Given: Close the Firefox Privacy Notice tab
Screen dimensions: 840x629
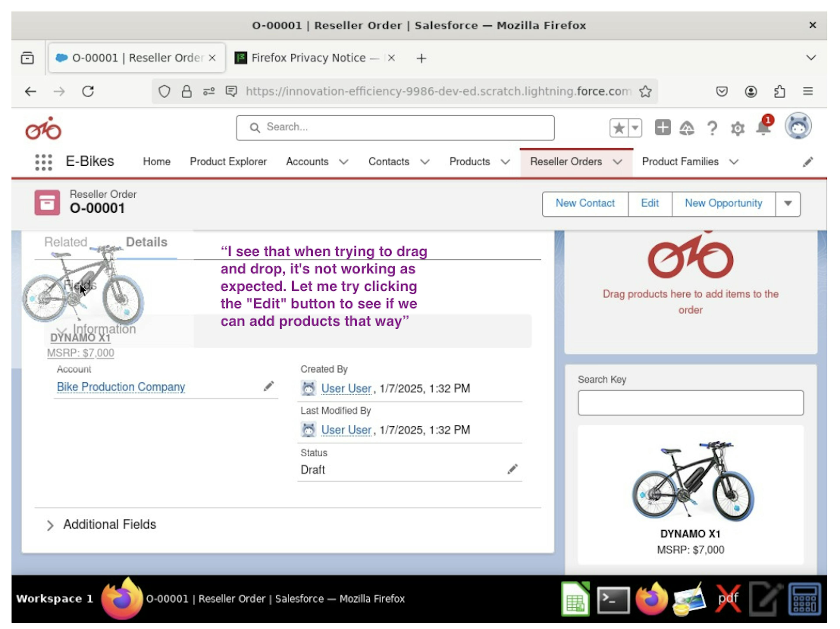Looking at the screenshot, I should pos(391,58).
